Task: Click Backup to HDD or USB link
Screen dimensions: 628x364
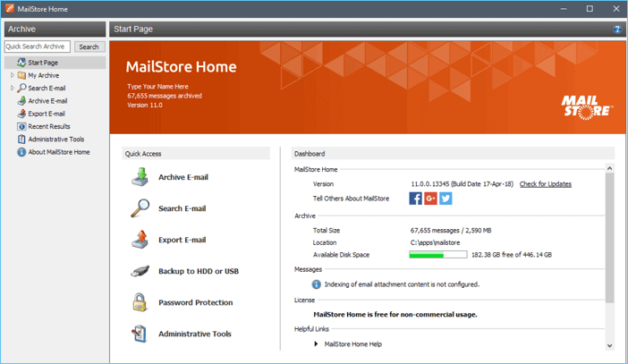Action: click(x=199, y=271)
